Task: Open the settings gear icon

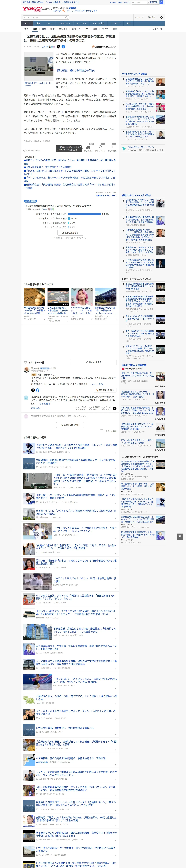Action: [x=161, y=18]
